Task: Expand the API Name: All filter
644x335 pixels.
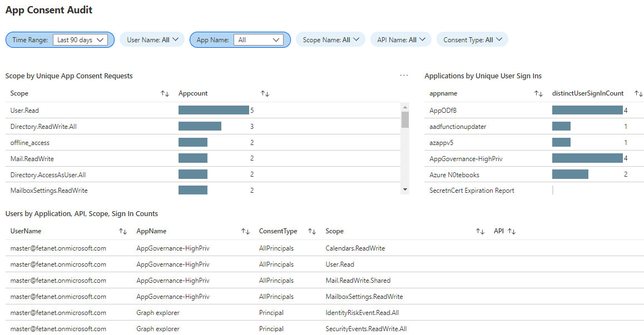Action: (x=401, y=39)
